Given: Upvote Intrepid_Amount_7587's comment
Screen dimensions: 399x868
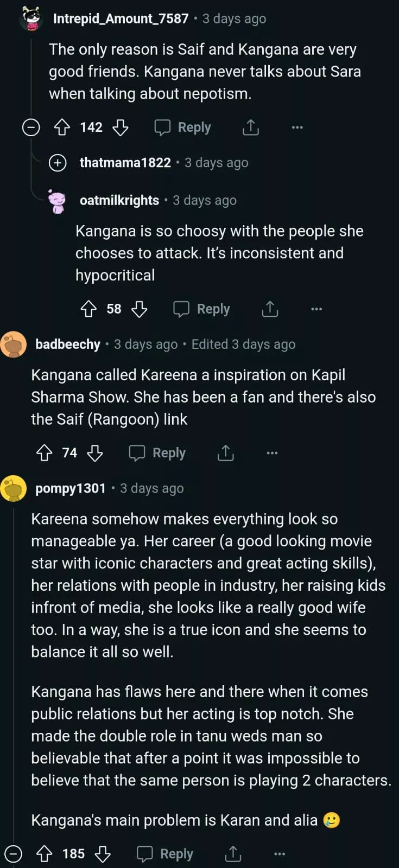Looking at the screenshot, I should coord(62,127).
